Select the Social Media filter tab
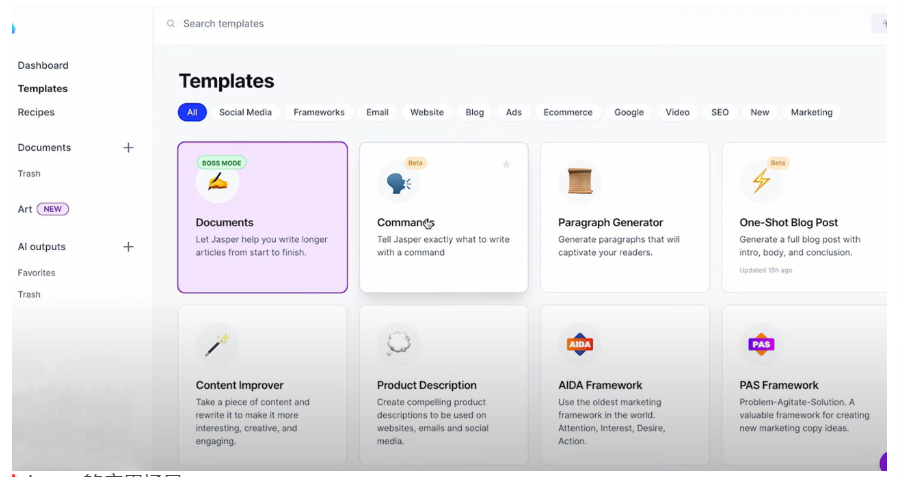The width and height of the screenshot is (904, 477). coord(245,113)
